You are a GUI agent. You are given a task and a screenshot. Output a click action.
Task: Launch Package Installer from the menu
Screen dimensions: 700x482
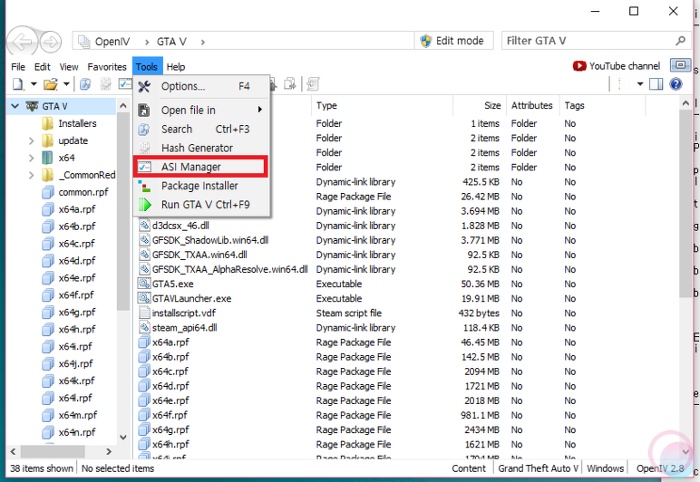[x=200, y=186]
